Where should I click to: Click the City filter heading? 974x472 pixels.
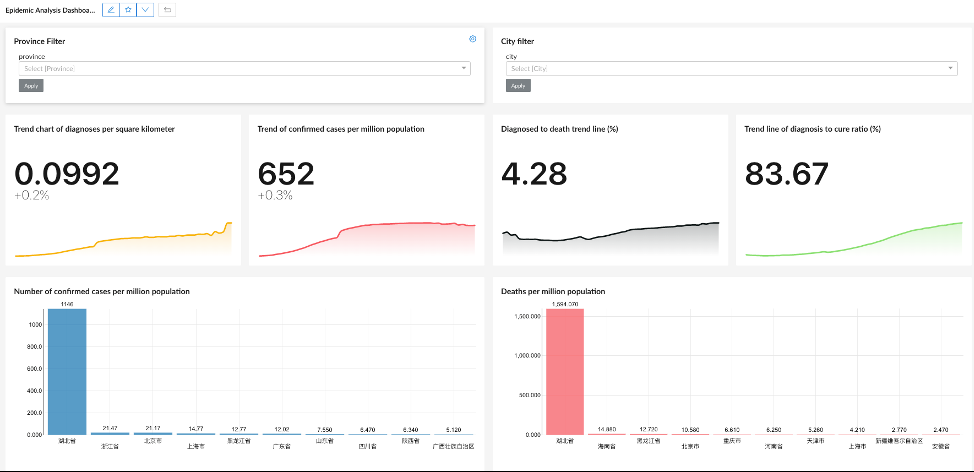(517, 41)
